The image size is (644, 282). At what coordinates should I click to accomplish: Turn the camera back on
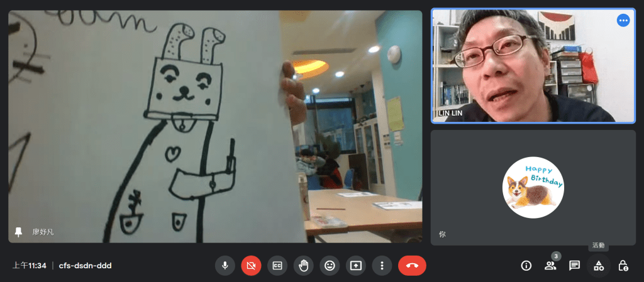click(x=251, y=266)
